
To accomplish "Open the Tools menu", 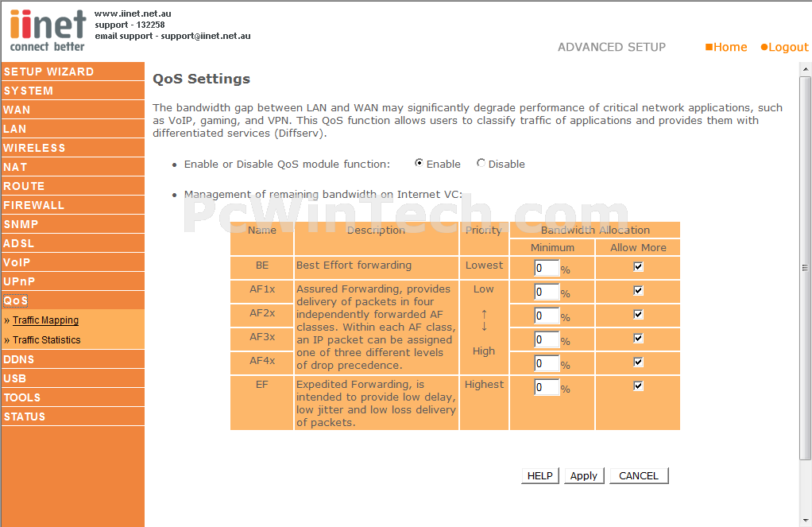I will tap(72, 398).
